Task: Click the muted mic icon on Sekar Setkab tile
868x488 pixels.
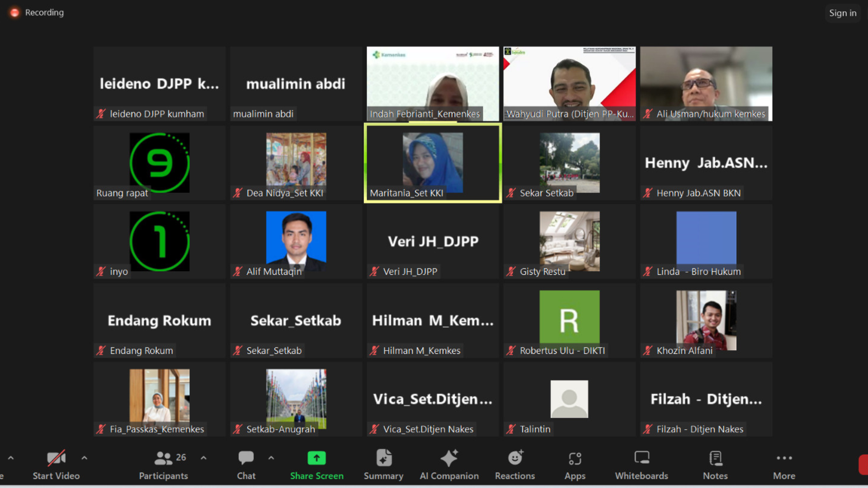Action: click(x=511, y=193)
